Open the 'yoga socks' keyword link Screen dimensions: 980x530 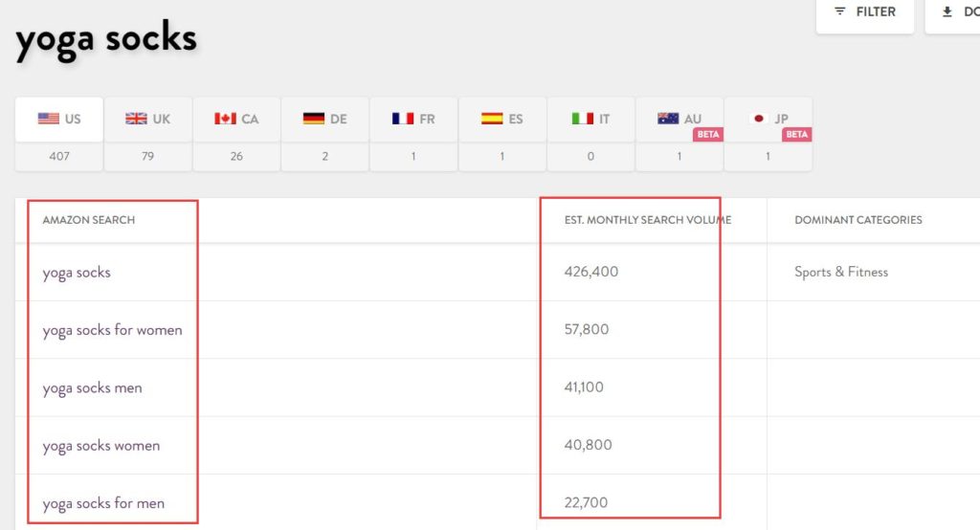[x=77, y=273]
